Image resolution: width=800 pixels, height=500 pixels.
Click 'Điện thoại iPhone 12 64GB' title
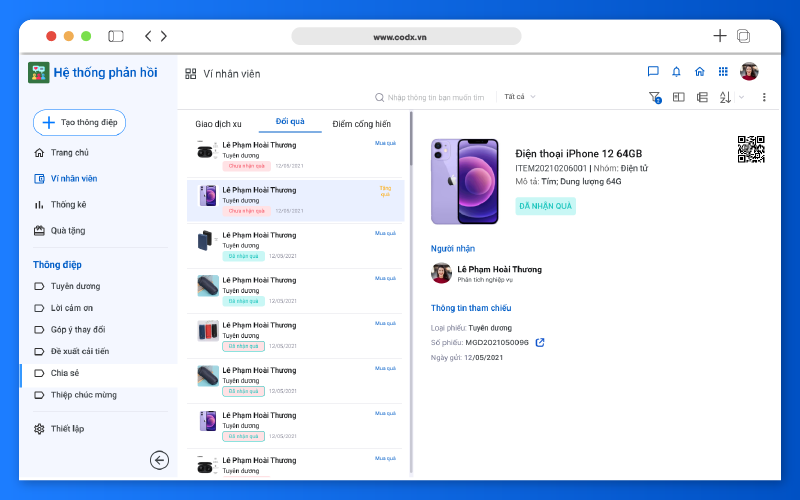pyautogui.click(x=579, y=154)
